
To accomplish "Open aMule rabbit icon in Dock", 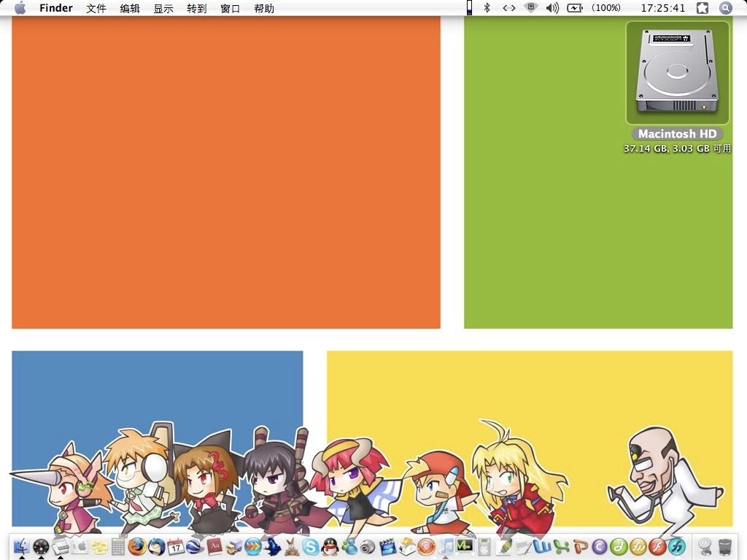I will pos(291,546).
